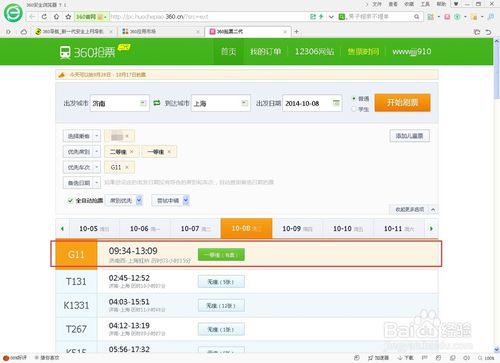Open the 备选日期 alternate date dropdown
Viewport: 500px width, 363px height.
click(x=81, y=183)
